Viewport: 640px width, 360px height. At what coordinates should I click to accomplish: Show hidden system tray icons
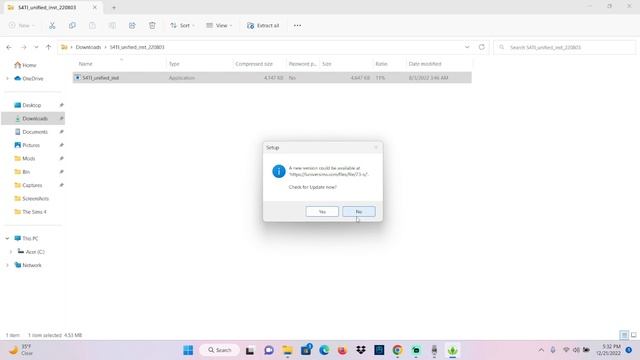pyautogui.click(x=541, y=350)
